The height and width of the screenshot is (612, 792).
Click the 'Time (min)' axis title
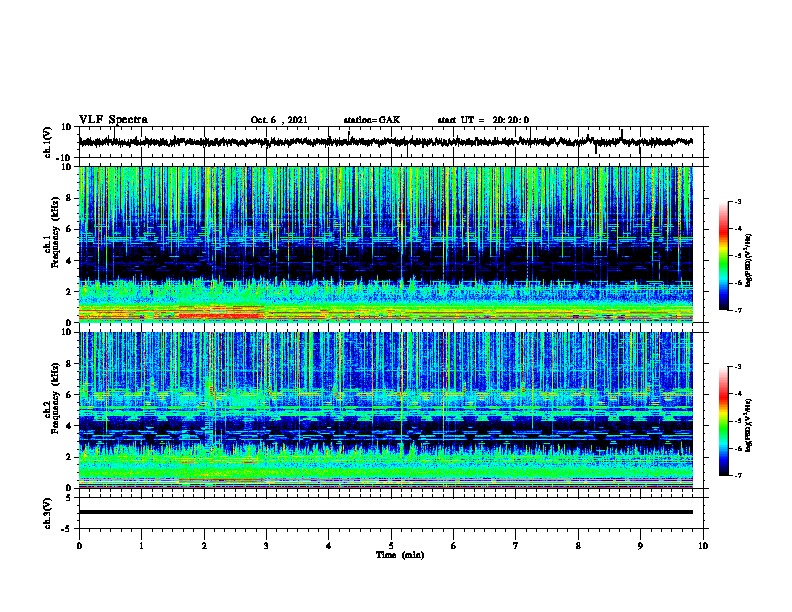[x=400, y=555]
